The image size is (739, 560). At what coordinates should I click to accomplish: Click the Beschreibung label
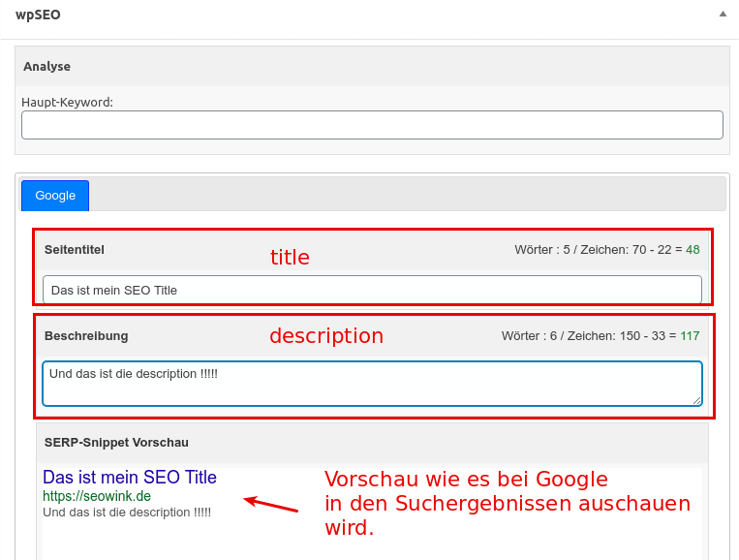tap(86, 335)
